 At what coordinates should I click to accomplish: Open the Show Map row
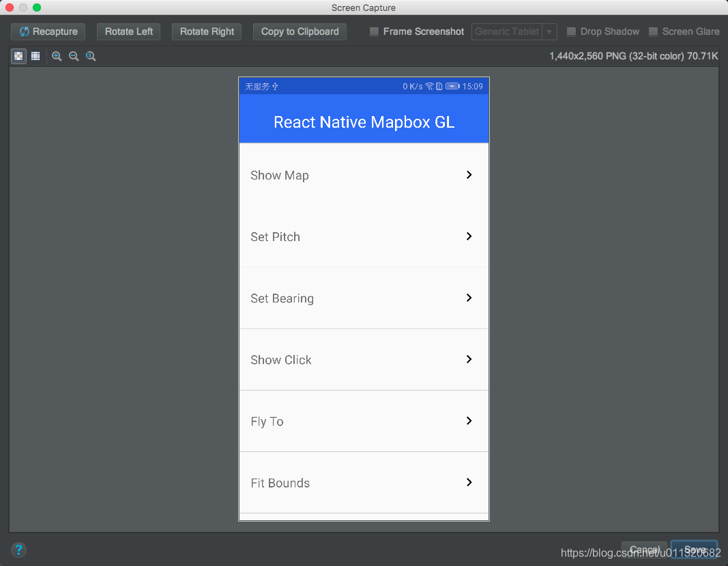pos(364,175)
